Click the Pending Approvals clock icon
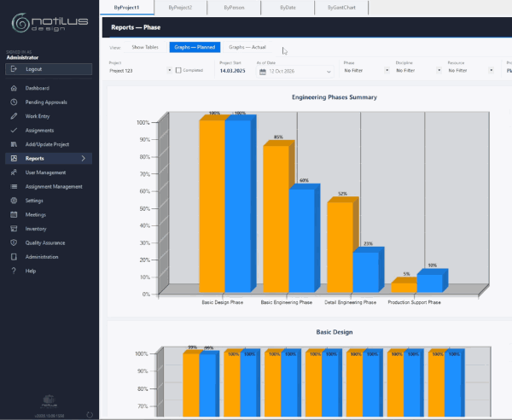This screenshot has height=420, width=512. [14, 102]
